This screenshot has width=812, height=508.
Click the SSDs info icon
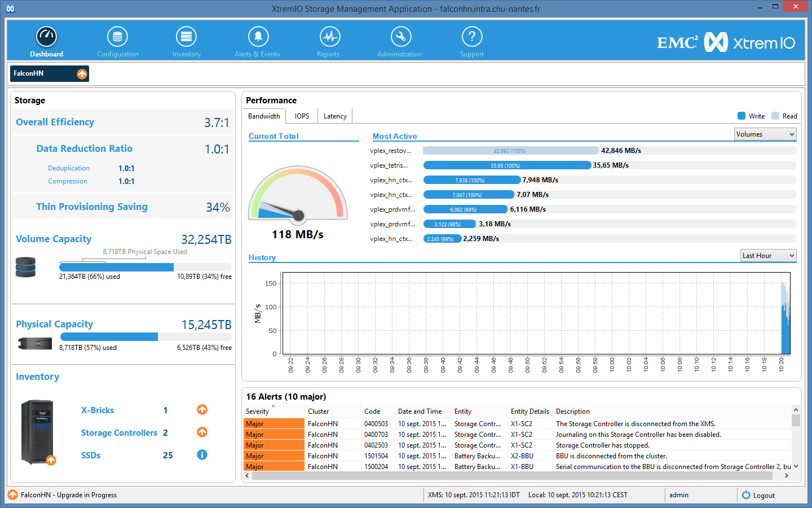click(x=202, y=455)
